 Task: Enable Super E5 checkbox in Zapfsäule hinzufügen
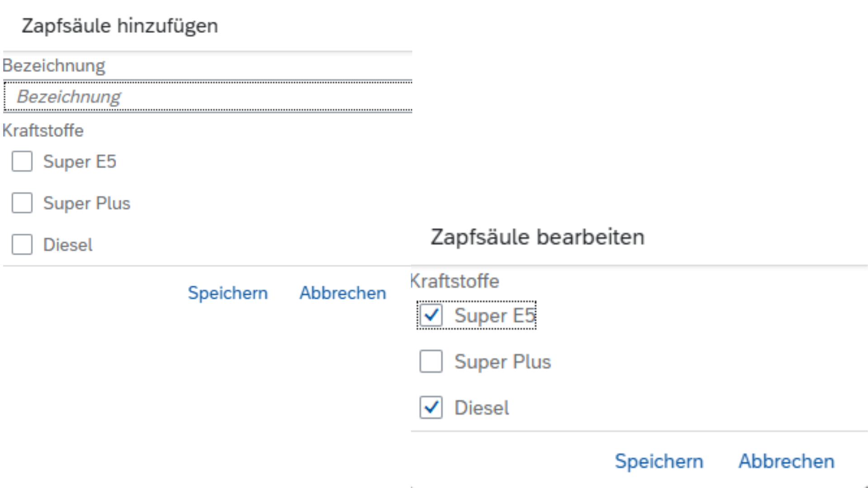tap(22, 161)
